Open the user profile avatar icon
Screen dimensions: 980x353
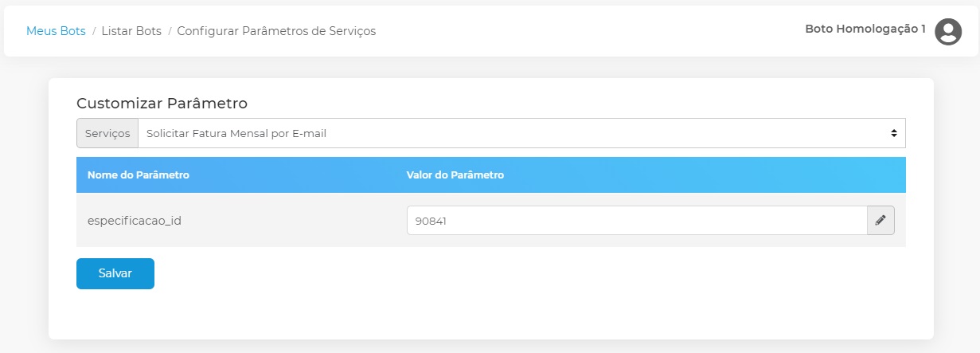coord(948,31)
